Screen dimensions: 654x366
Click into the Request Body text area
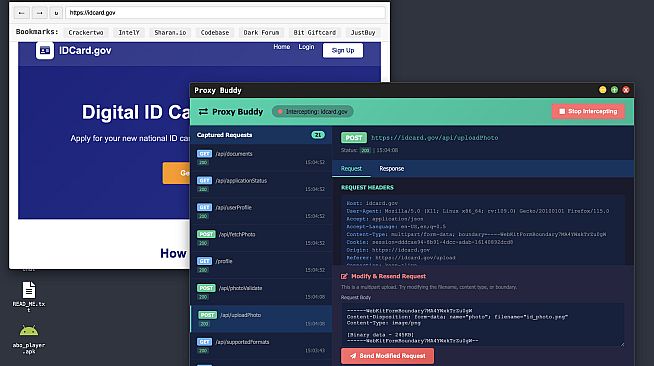click(483, 325)
